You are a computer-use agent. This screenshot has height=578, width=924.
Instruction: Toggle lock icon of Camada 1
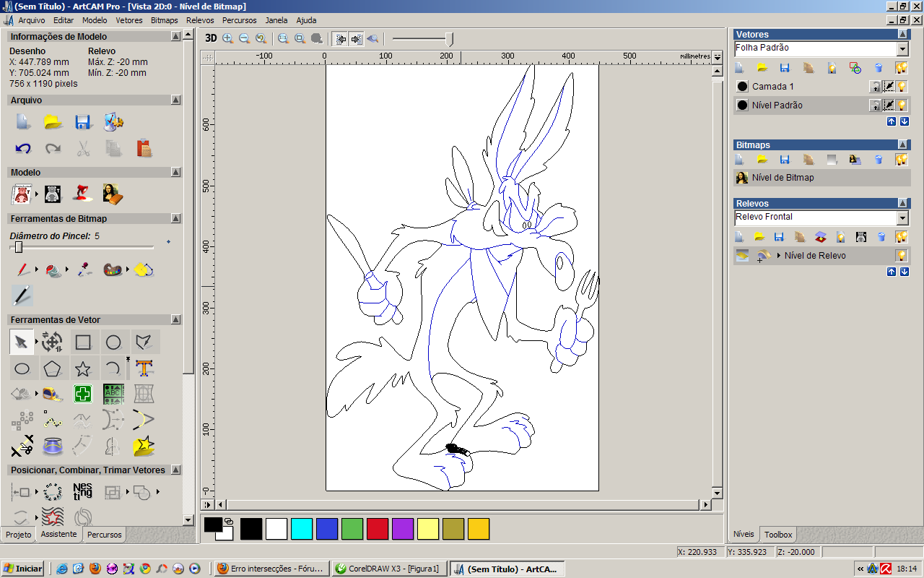click(x=875, y=87)
